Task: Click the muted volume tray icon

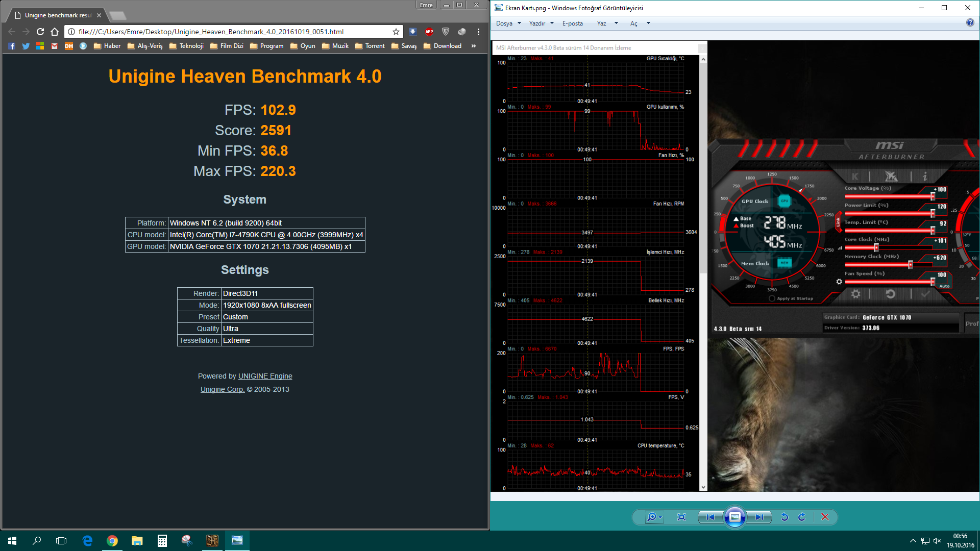Action: 937,541
